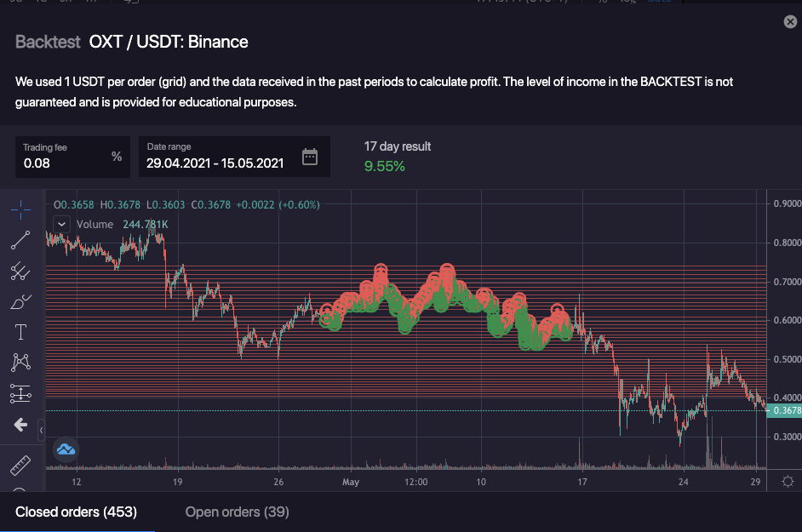Click the back arrow icon in toolbar
Viewport: 802px width, 532px height.
coord(20,424)
